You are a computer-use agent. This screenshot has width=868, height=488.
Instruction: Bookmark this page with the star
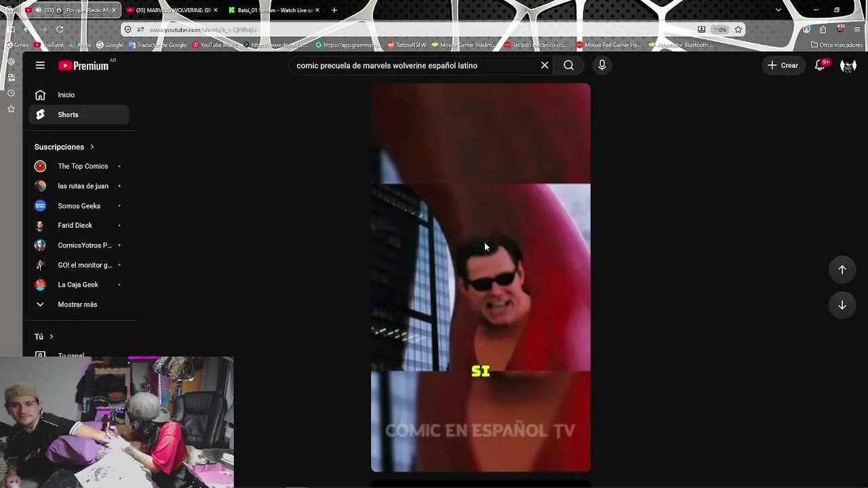738,29
